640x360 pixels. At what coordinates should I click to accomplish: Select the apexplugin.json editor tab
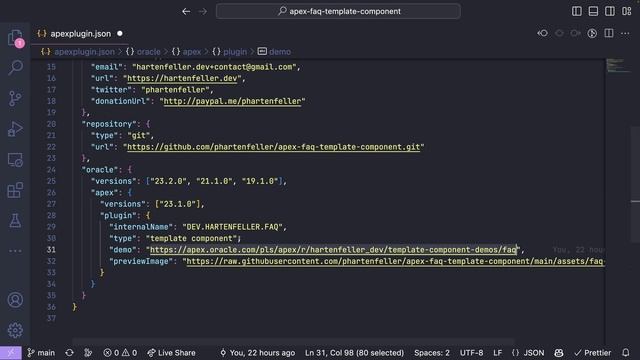pos(80,34)
